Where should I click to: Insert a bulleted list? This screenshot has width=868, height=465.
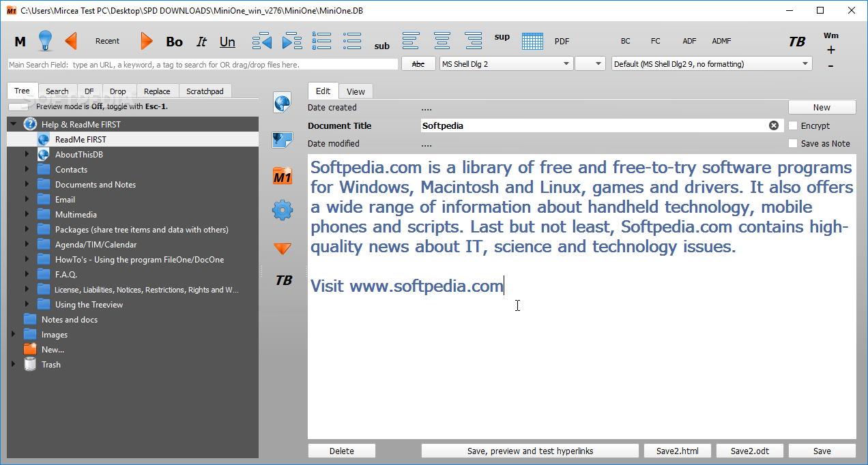coord(352,40)
